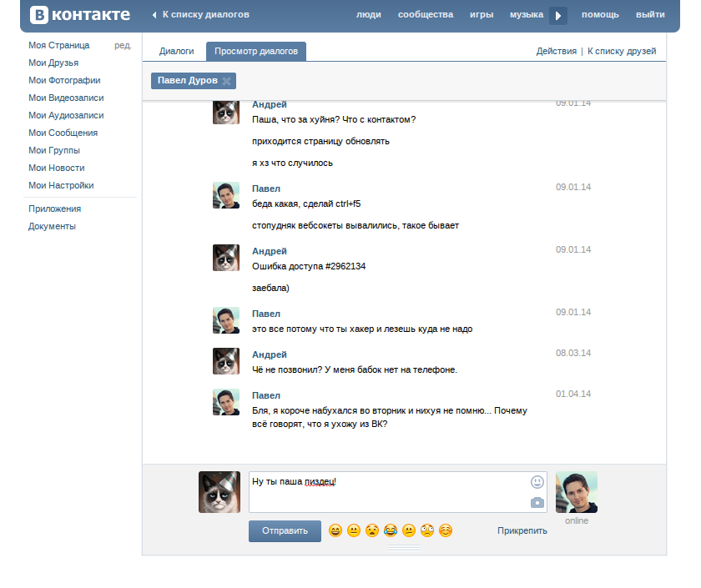Click the date 08.03.14
The height and width of the screenshot is (588, 701).
573,353
